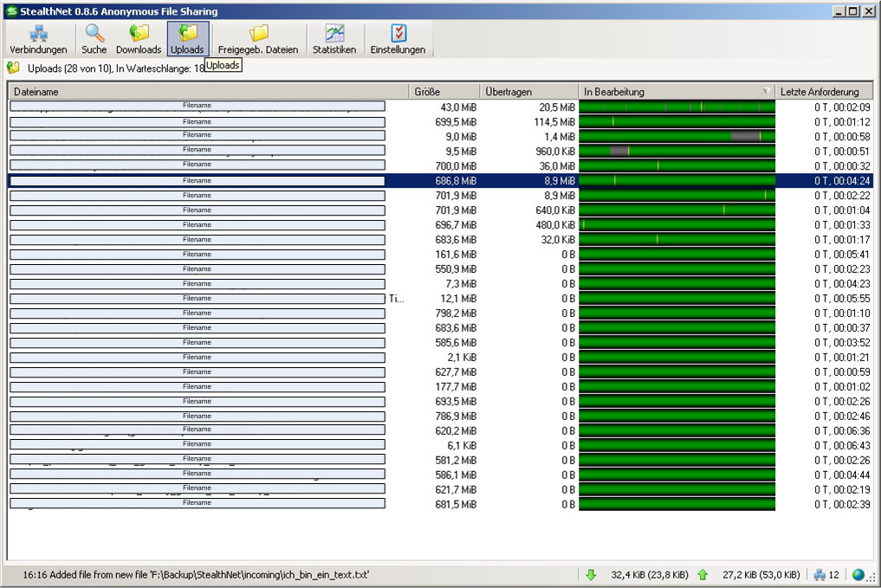Select transferred value 114,5 MiB

tap(554, 122)
